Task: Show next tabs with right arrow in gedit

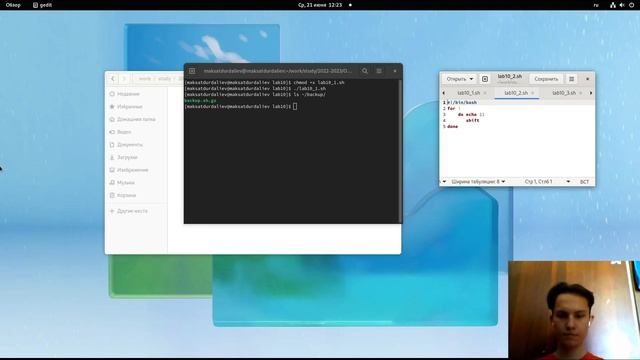Action: [x=591, y=93]
